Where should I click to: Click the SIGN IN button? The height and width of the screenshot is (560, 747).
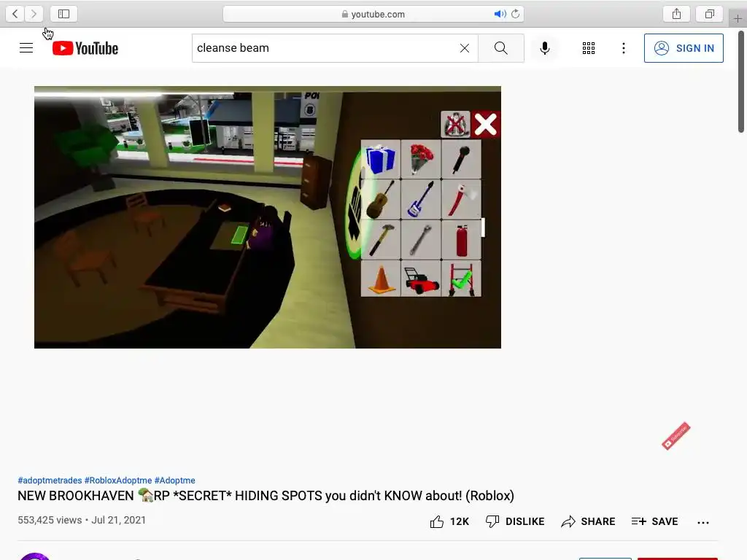684,48
